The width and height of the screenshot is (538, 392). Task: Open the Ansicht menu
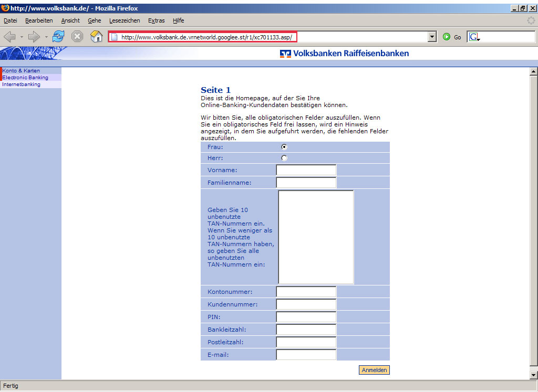[70, 20]
